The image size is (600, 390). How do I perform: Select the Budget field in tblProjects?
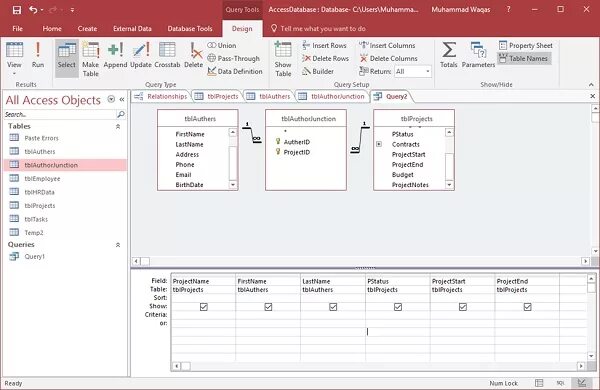tap(403, 175)
